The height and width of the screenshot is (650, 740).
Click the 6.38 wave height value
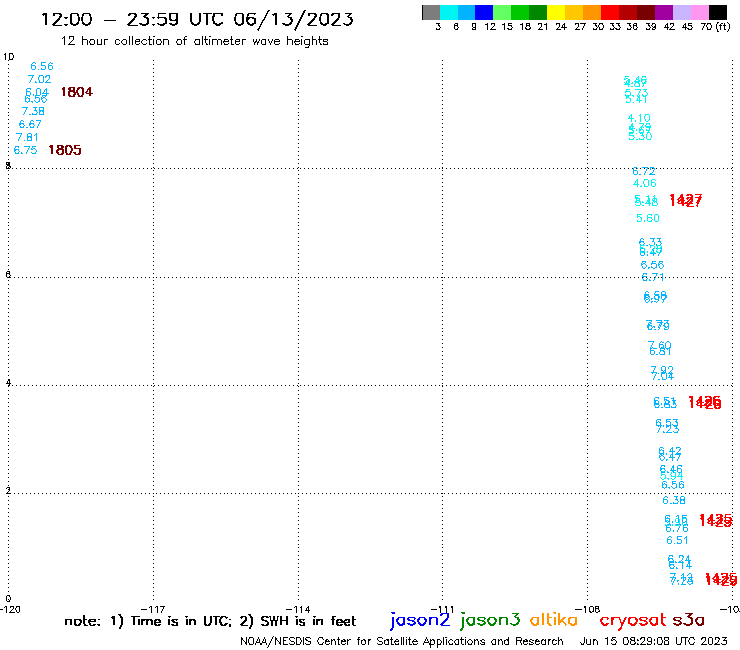click(x=674, y=500)
